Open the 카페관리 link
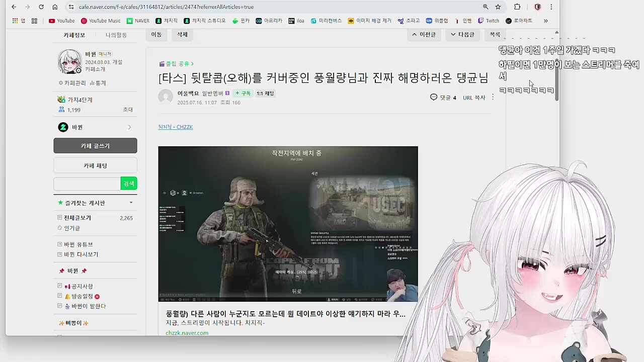The width and height of the screenshot is (644, 362). pyautogui.click(x=72, y=83)
